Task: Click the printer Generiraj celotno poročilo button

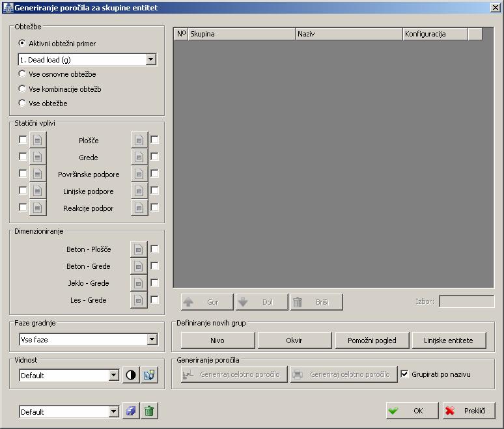Action: [344, 374]
